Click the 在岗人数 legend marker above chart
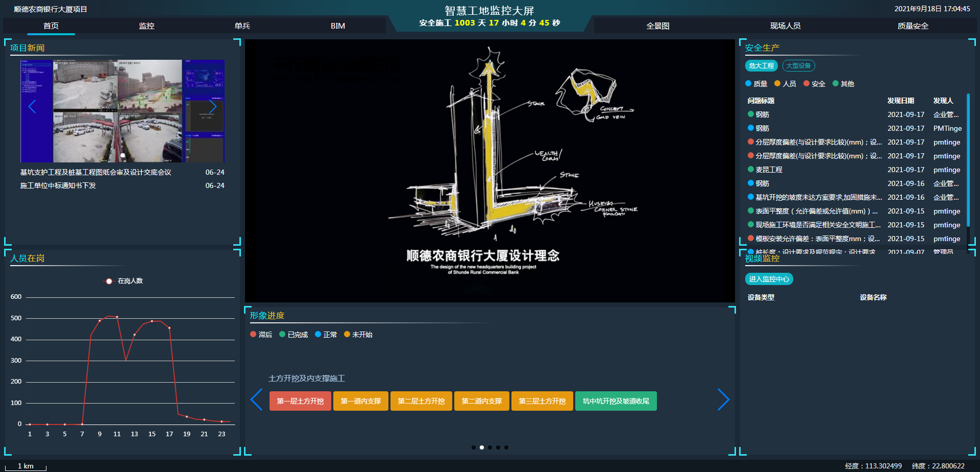The image size is (980, 472). 109,281
